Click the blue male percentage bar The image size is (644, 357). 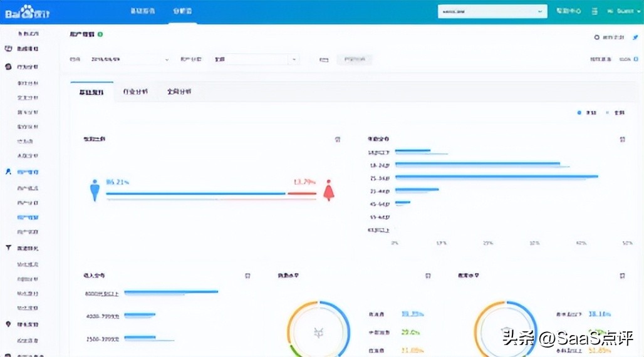click(195, 194)
